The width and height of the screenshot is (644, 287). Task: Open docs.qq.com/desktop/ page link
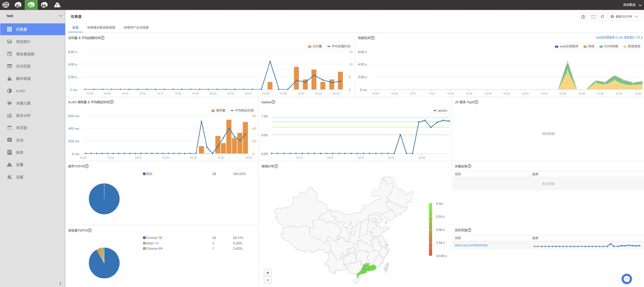tap(471, 245)
